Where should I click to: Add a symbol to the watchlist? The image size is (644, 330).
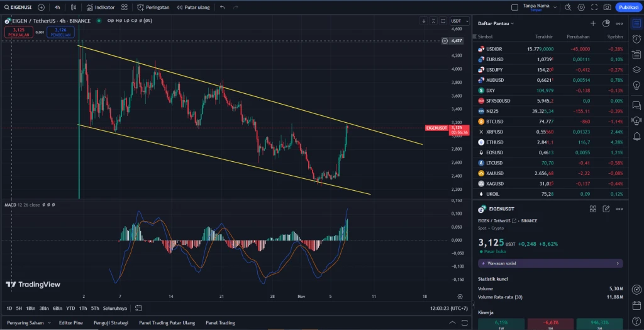coord(592,23)
